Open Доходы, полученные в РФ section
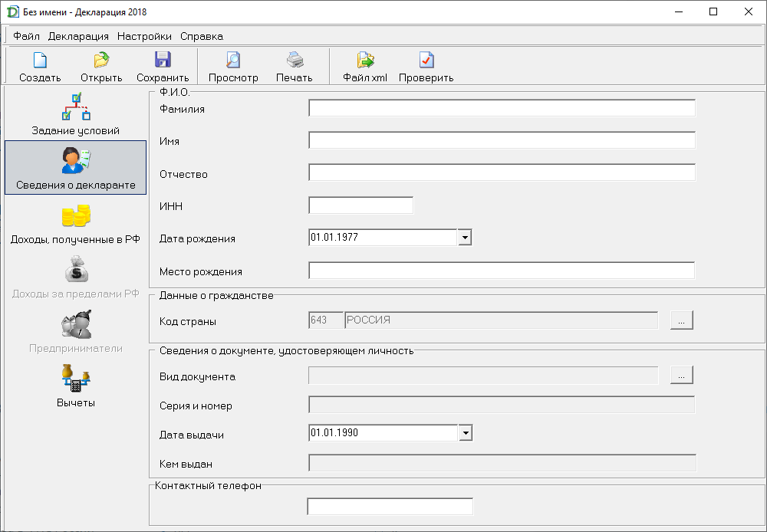Viewport: 767px width, 532px height. pos(75,222)
